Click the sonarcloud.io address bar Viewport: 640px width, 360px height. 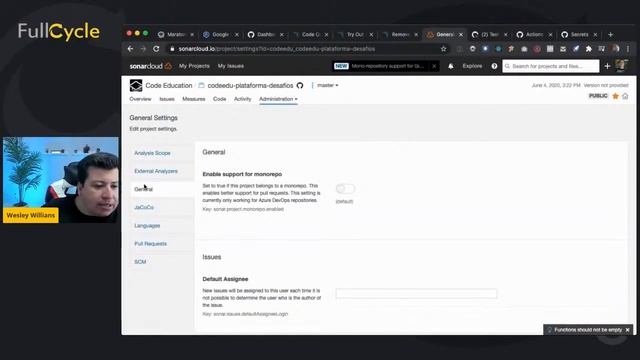tap(302, 49)
